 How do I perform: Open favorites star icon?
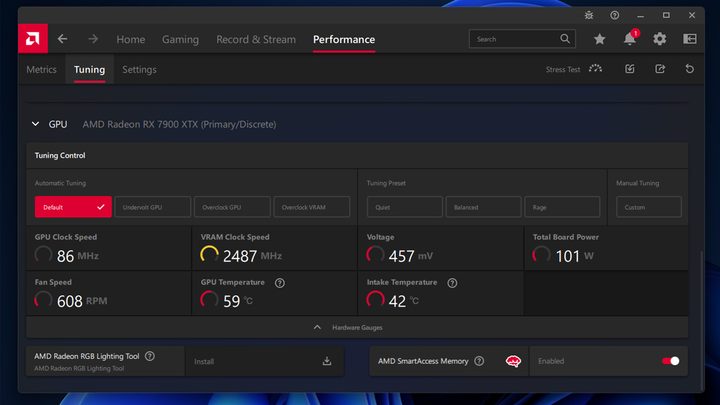[599, 39]
